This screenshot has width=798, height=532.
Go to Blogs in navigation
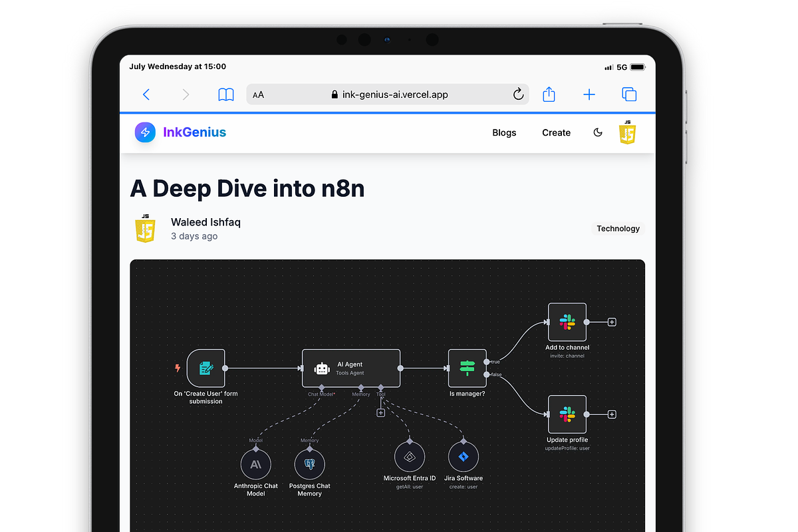pyautogui.click(x=504, y=132)
